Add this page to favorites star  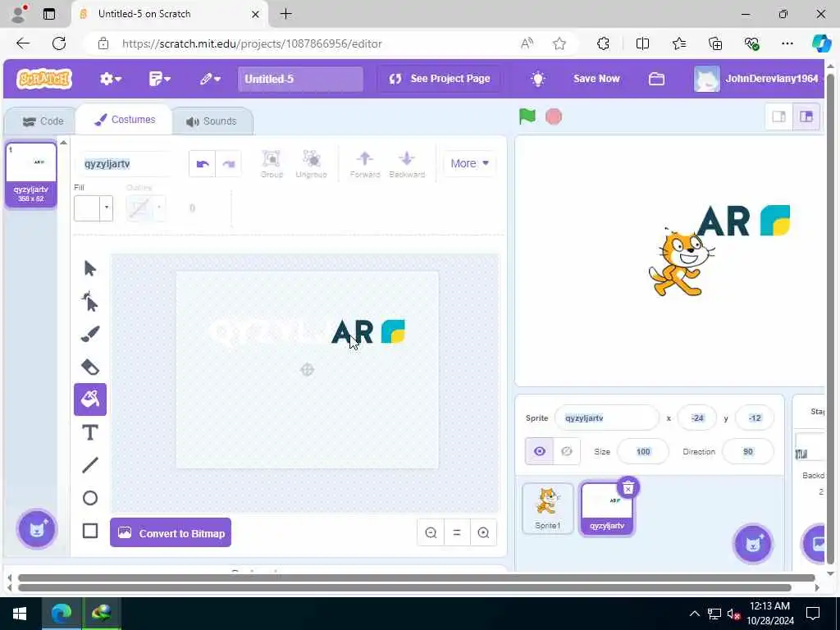[x=559, y=43]
